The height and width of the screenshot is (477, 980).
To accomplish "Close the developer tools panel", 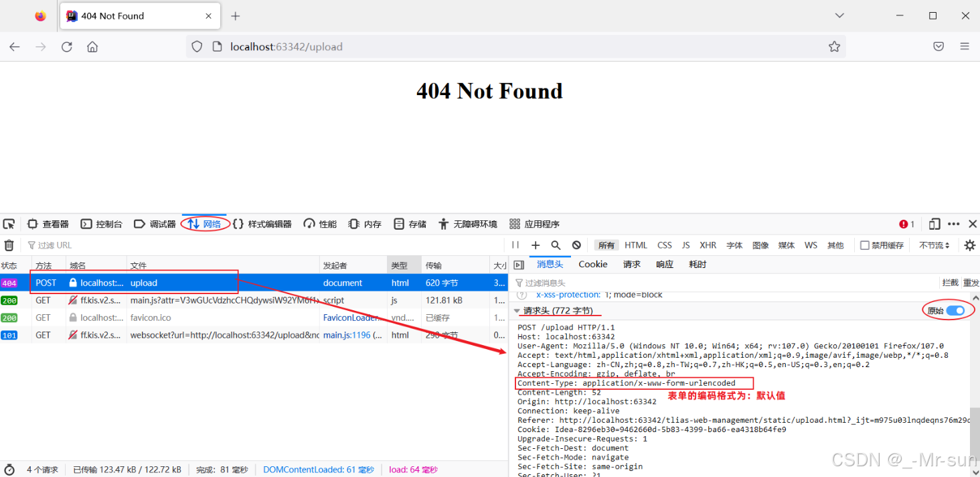I will (x=973, y=224).
